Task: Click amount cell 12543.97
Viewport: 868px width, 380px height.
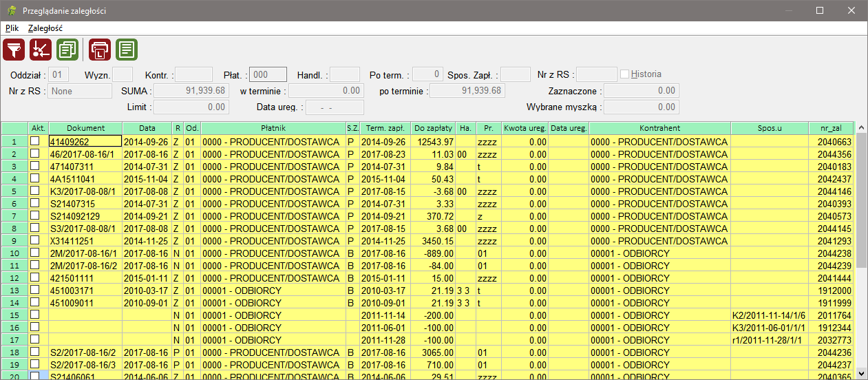Action: point(433,141)
